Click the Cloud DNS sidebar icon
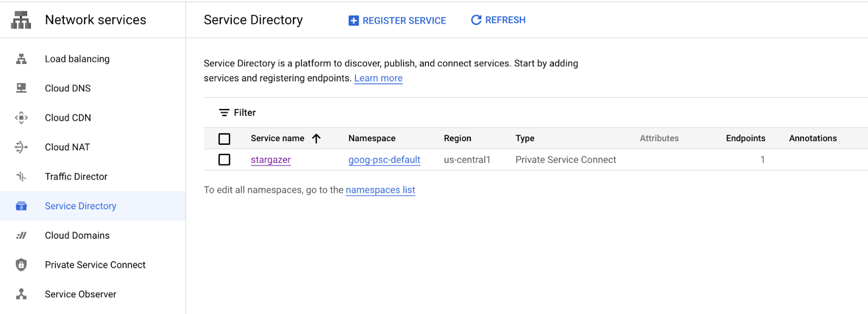This screenshot has width=868, height=314. [x=21, y=88]
